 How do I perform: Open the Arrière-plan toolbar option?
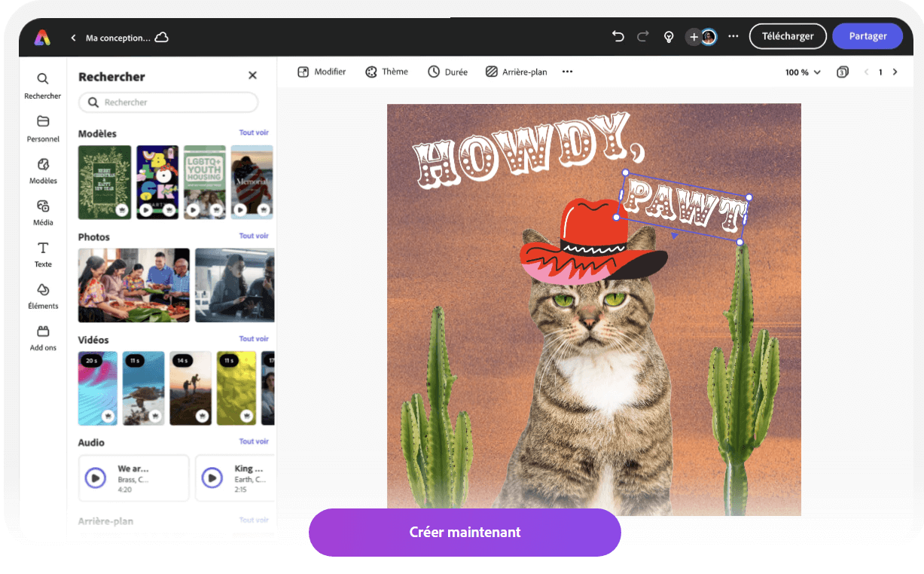[517, 72]
